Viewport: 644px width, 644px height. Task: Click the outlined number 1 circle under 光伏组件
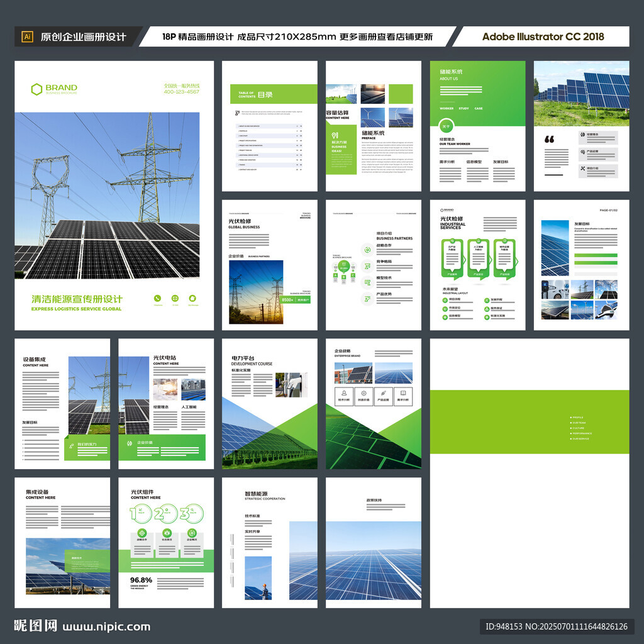[141, 513]
